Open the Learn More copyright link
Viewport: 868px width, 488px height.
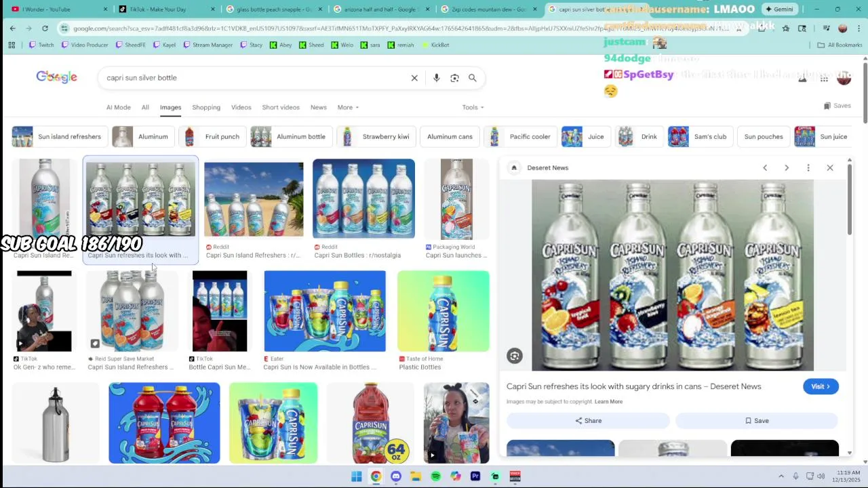(608, 402)
